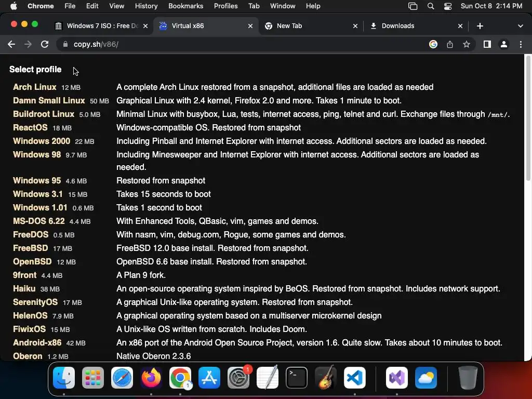Open a new tab with plus button
The height and width of the screenshot is (399, 532).
coord(480,26)
